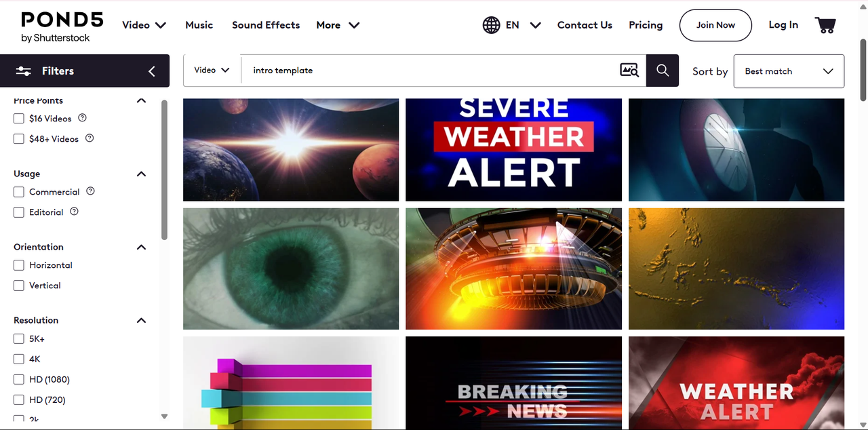Check the $16 Videos filter
868x430 pixels.
tap(19, 119)
